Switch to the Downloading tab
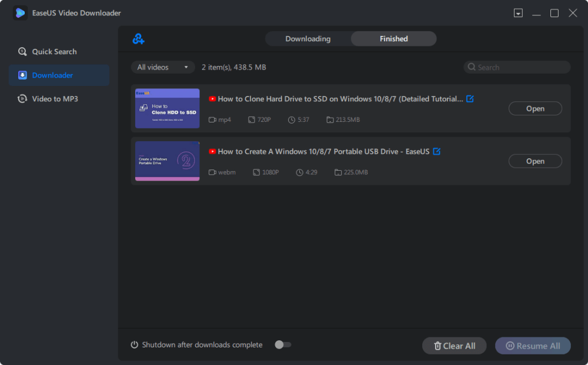The height and width of the screenshot is (365, 588). [308, 39]
